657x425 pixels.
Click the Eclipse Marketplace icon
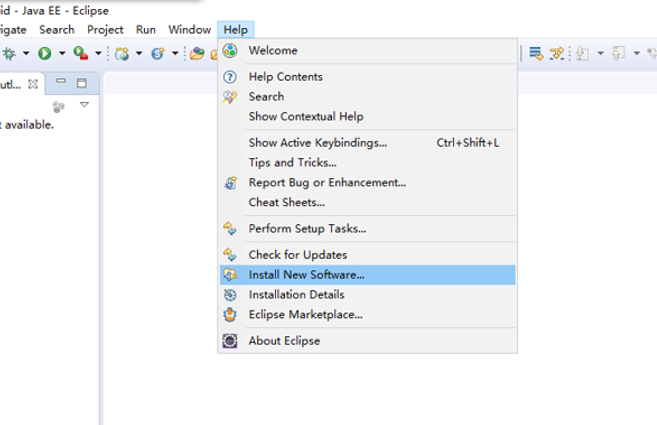(x=230, y=314)
